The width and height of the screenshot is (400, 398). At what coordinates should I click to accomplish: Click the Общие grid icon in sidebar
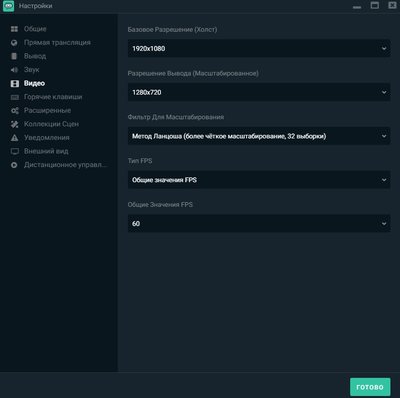14,29
